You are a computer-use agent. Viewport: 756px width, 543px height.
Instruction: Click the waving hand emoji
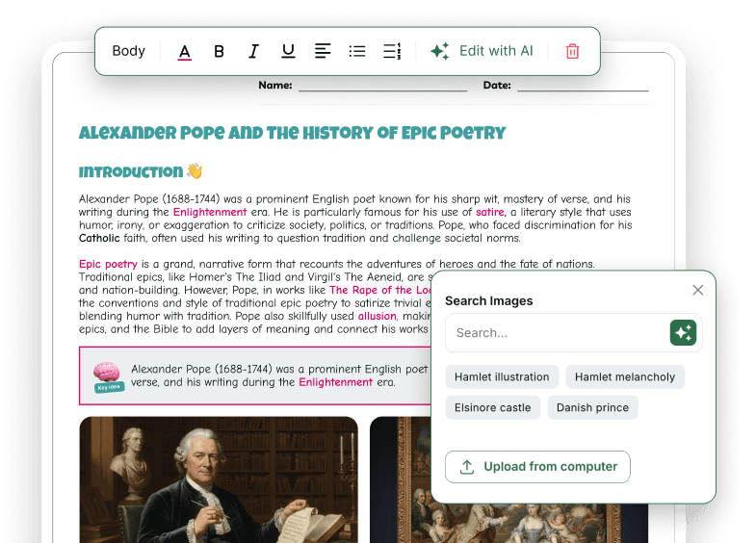coord(195,171)
